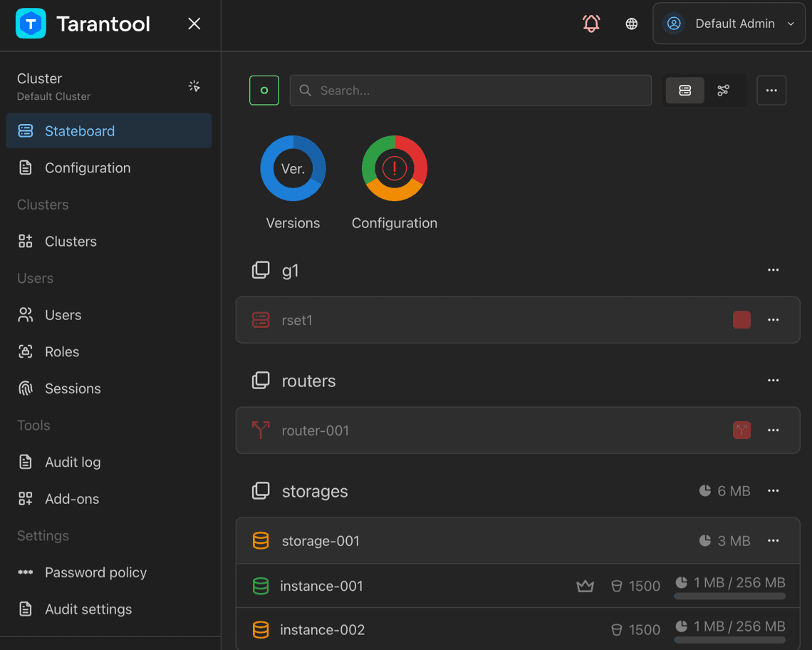Open the Add-ons page
This screenshot has width=812, height=650.
109,499
